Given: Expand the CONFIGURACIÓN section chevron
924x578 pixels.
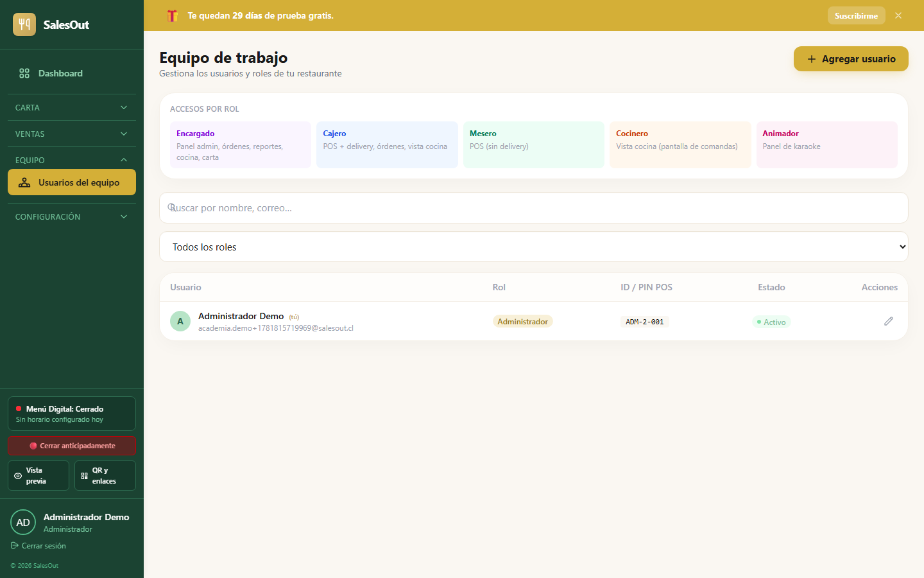Looking at the screenshot, I should [124, 216].
